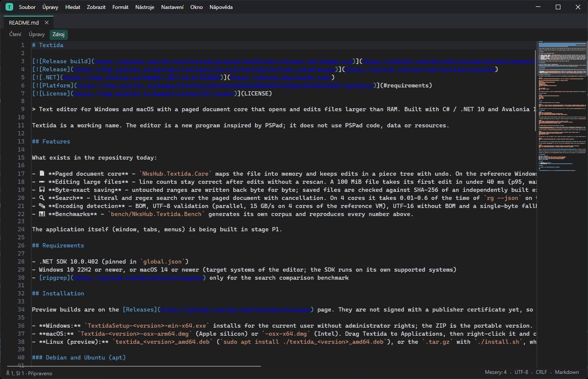The image size is (588, 379).
Task: Click the Textida app logo icon
Action: pos(9,7)
